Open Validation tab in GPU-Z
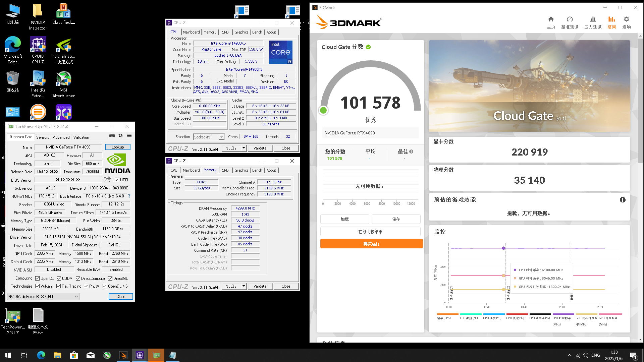Screen dimensions: 644x362 pos(81,137)
